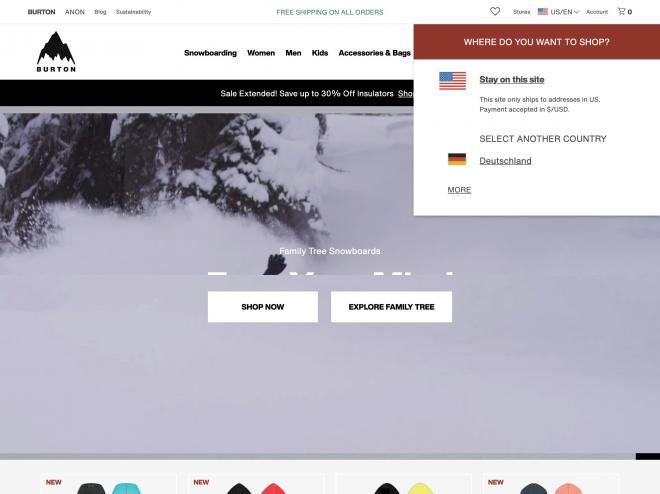Viewport: 660px width, 494px height.
Task: Click SELECT ANOTHER COUNTRY heading
Action: [543, 139]
